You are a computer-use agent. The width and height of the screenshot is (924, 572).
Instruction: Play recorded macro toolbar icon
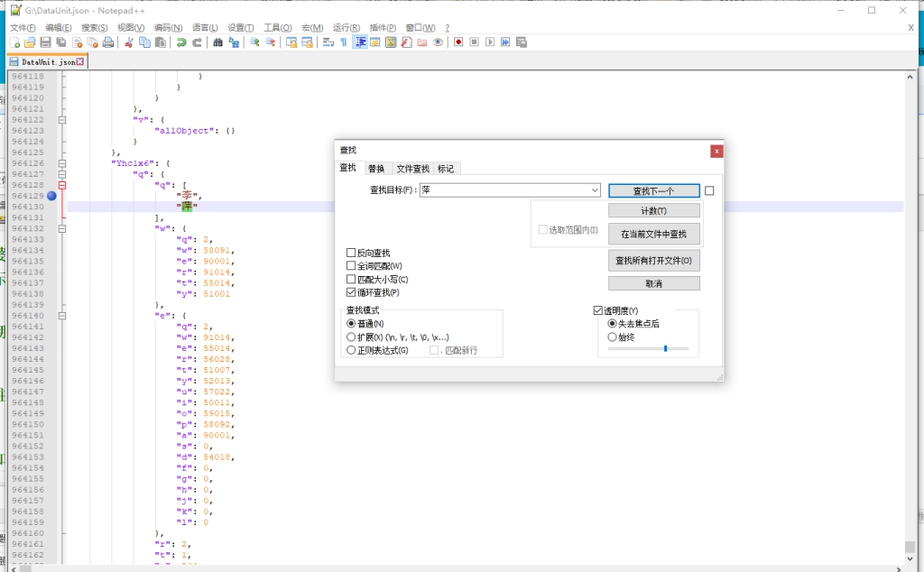pyautogui.click(x=490, y=42)
